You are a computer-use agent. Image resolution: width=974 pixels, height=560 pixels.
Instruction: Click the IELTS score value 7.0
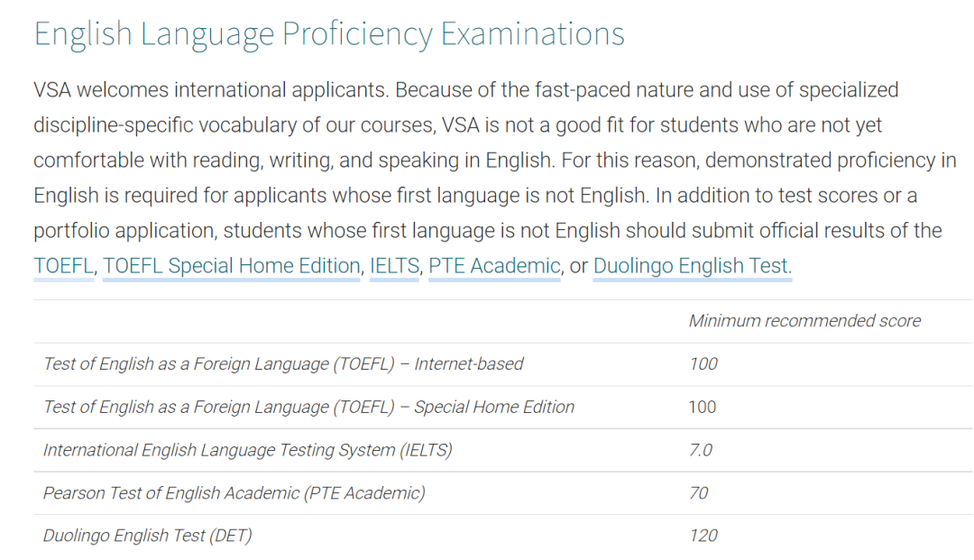click(x=701, y=450)
